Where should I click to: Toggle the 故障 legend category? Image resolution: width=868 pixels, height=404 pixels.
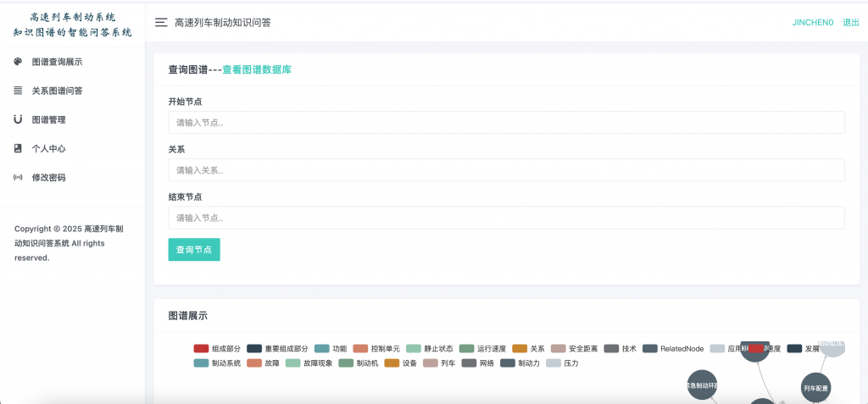point(263,363)
